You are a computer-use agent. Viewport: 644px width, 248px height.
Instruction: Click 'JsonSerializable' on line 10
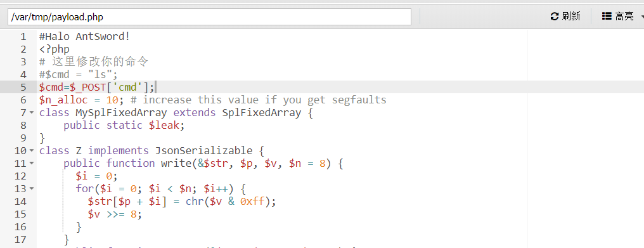coord(203,150)
